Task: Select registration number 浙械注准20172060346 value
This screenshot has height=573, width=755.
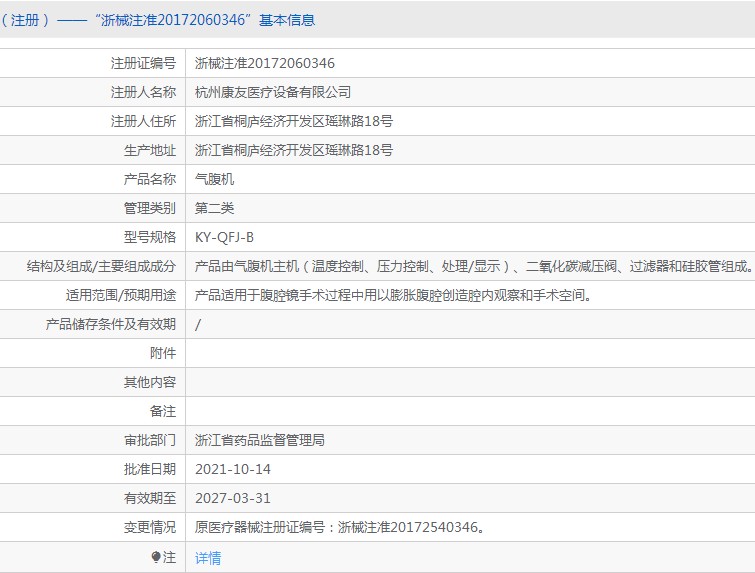Action: click(x=264, y=63)
